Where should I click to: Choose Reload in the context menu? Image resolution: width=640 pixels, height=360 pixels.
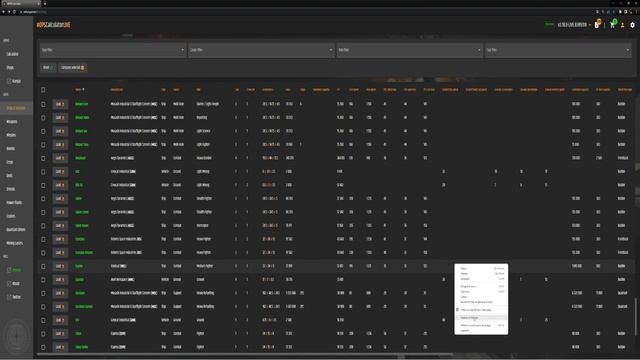482,279
